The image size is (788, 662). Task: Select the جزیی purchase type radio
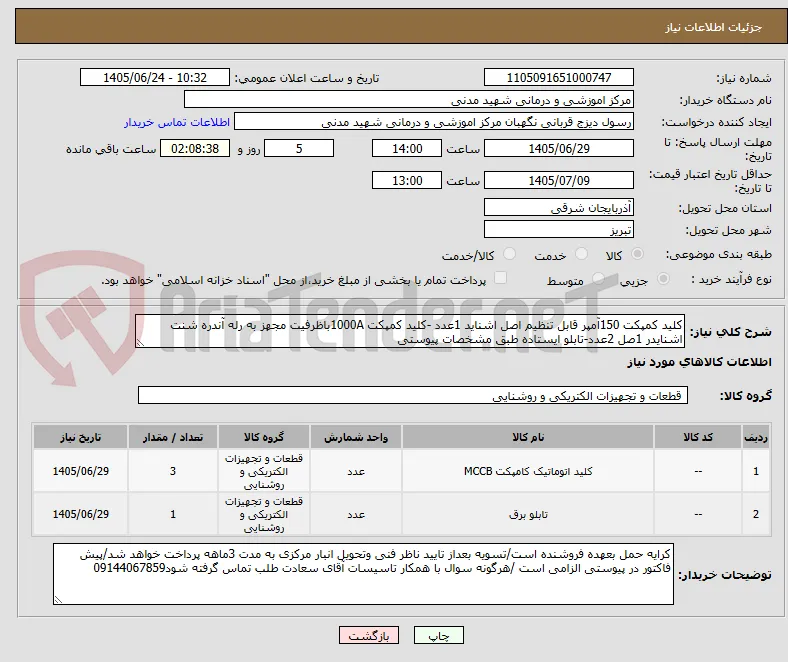(x=663, y=278)
